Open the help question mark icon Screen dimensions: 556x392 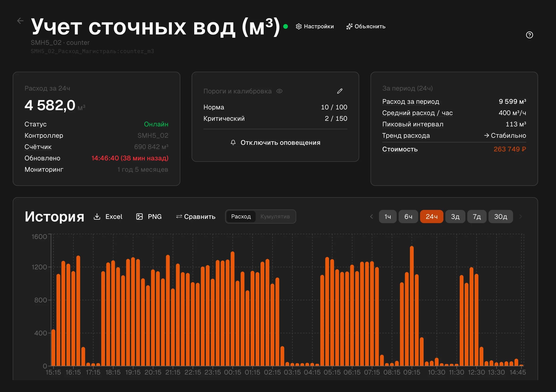(529, 35)
